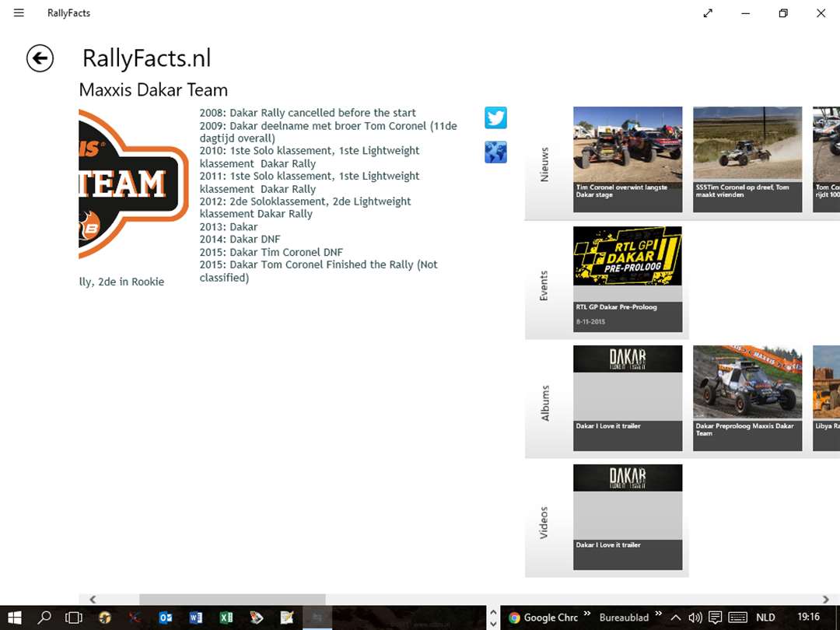Launch Excel from the taskbar
This screenshot has width=840, height=630.
click(x=226, y=618)
